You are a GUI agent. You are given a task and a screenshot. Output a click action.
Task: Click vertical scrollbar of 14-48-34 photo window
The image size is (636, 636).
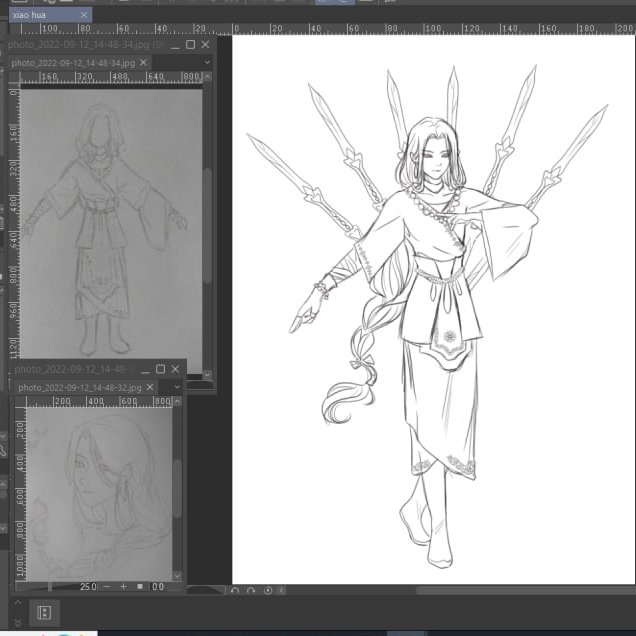tap(207, 225)
